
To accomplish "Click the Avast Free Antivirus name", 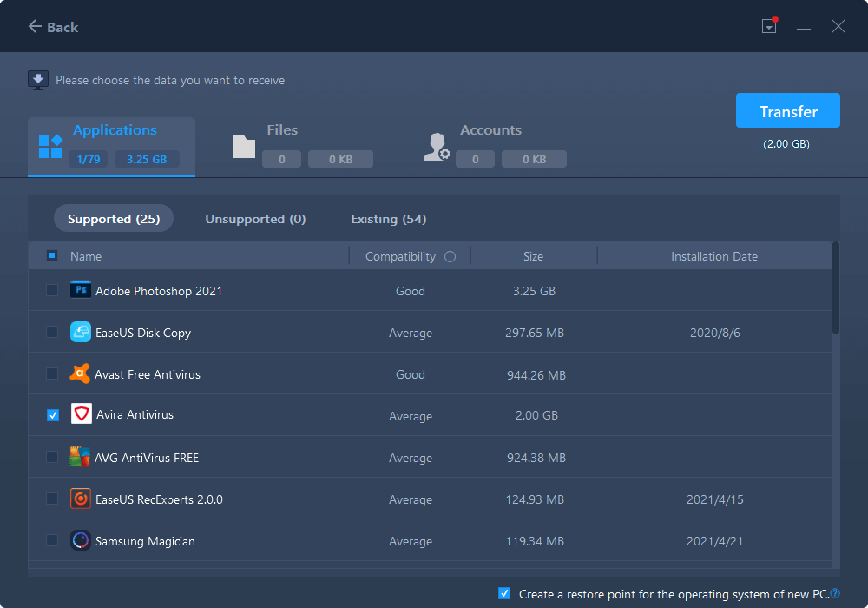I will tap(148, 374).
